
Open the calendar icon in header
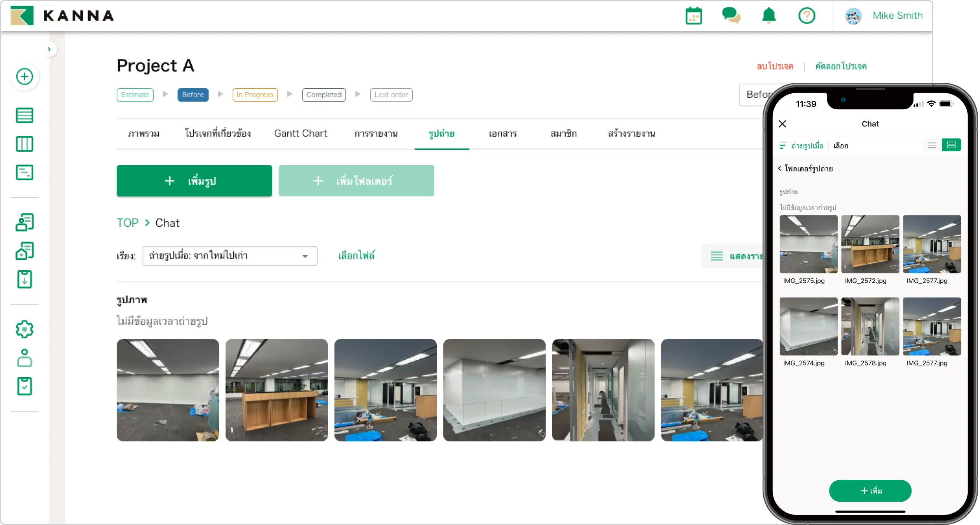pos(693,16)
